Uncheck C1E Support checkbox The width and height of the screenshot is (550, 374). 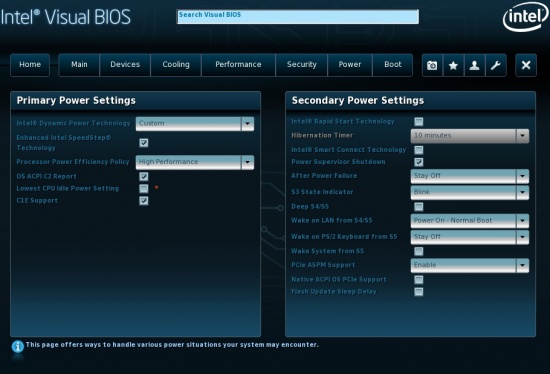[143, 201]
